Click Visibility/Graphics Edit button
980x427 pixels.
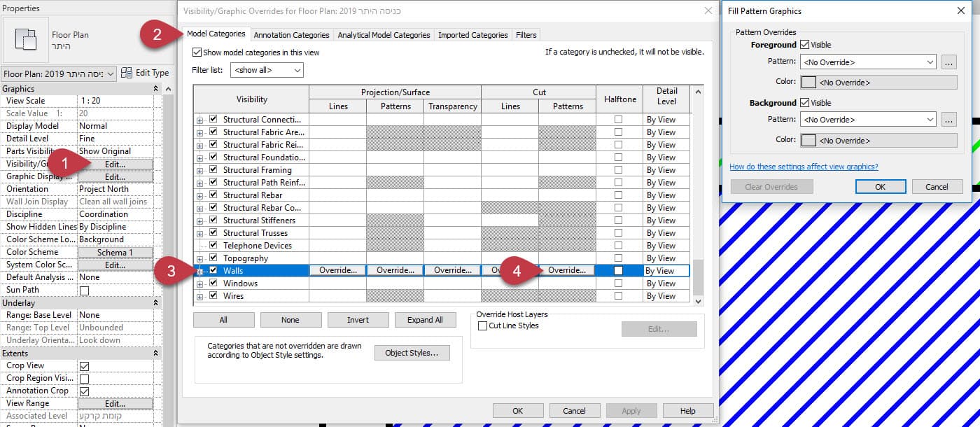point(115,164)
